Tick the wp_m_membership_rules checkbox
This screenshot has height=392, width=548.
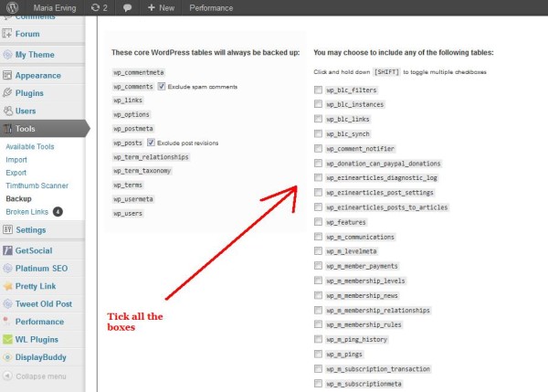(x=318, y=324)
